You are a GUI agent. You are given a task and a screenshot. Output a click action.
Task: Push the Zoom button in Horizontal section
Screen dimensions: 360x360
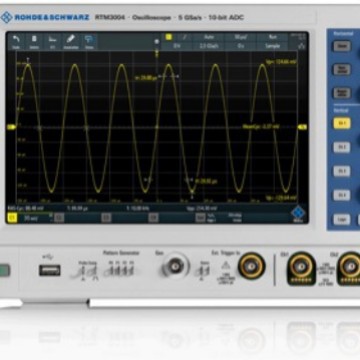click(342, 46)
